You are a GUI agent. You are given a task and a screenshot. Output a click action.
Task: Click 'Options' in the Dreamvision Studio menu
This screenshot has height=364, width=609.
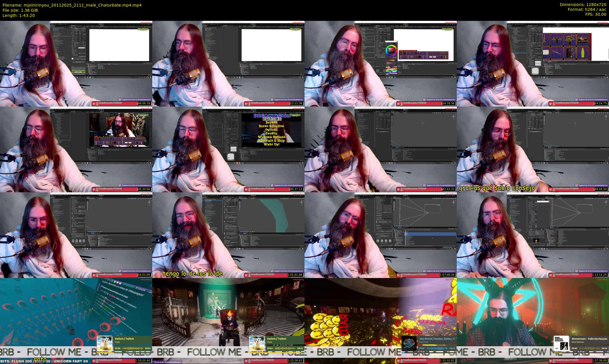click(271, 130)
